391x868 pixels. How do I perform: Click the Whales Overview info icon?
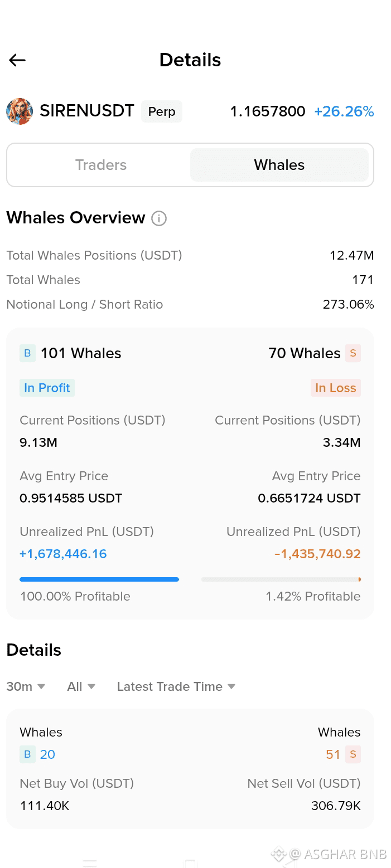pos(159,218)
